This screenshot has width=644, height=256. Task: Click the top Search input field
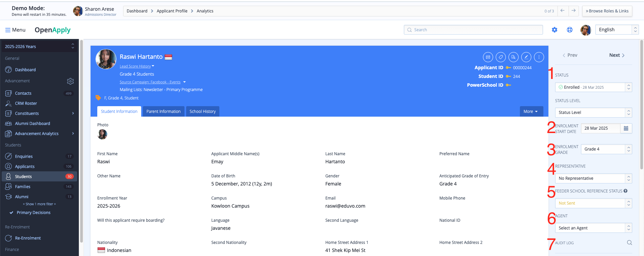pos(473,30)
